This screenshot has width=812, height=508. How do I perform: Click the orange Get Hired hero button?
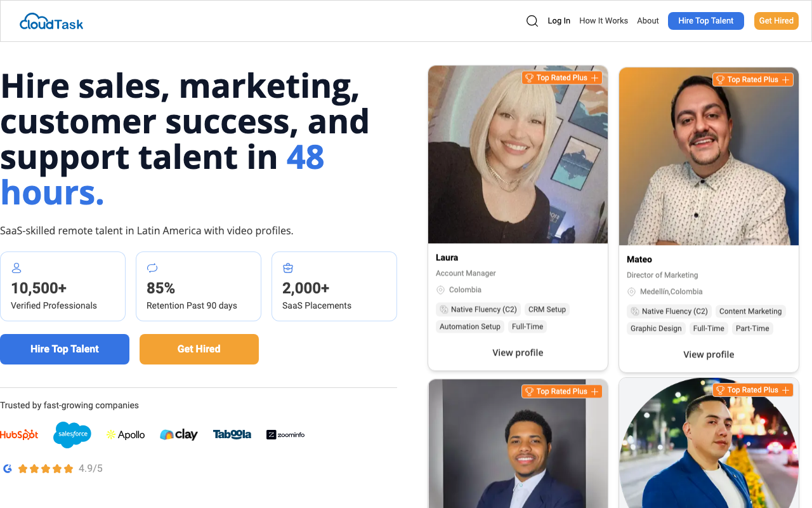(199, 349)
